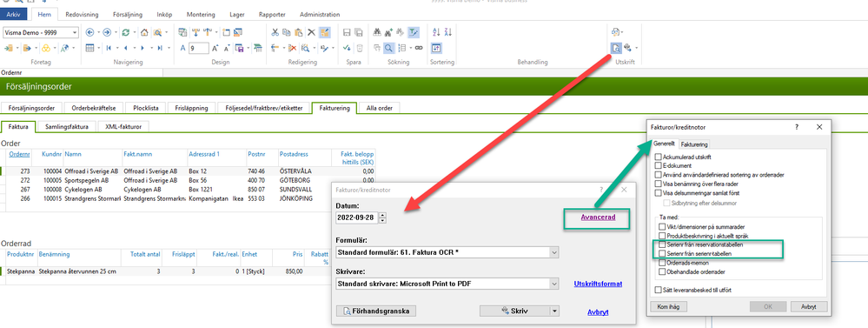Check the Orderrads-memon checkbox

(662, 263)
